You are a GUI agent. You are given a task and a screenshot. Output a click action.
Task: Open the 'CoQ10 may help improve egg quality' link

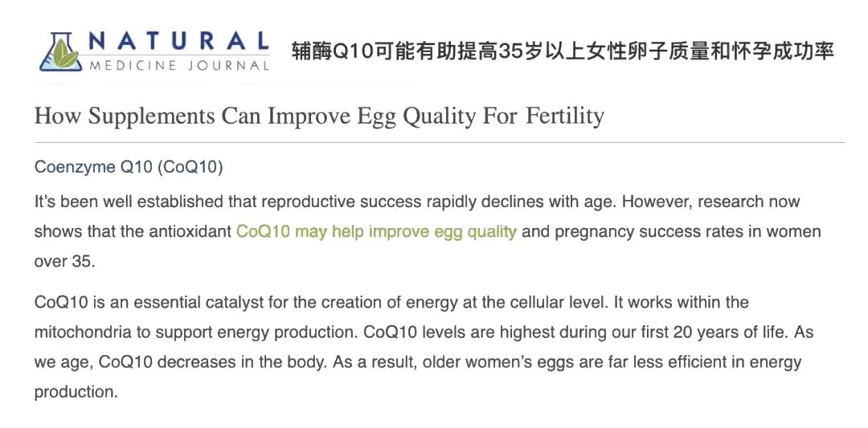coord(376,231)
